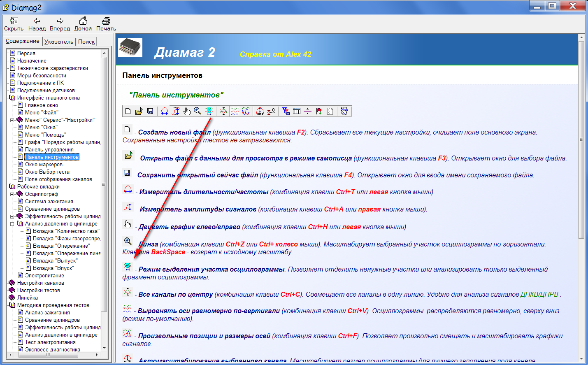Click the help page vertical scrollbar thumb
Screen dimensions: 588x365
(581, 139)
